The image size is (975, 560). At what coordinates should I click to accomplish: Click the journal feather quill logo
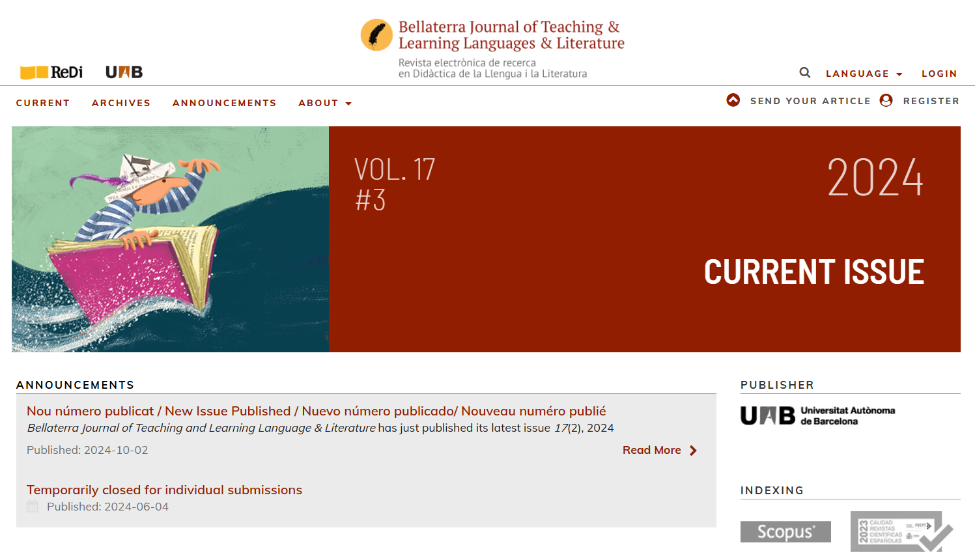[x=376, y=35]
